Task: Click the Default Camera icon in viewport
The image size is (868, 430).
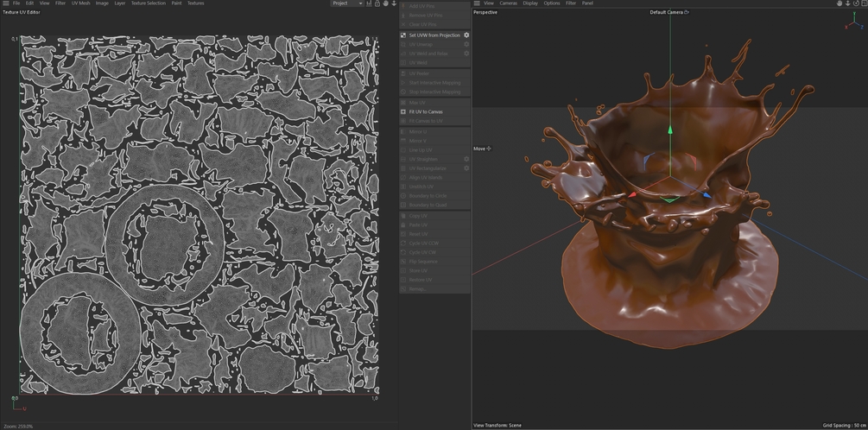Action: [x=687, y=13]
